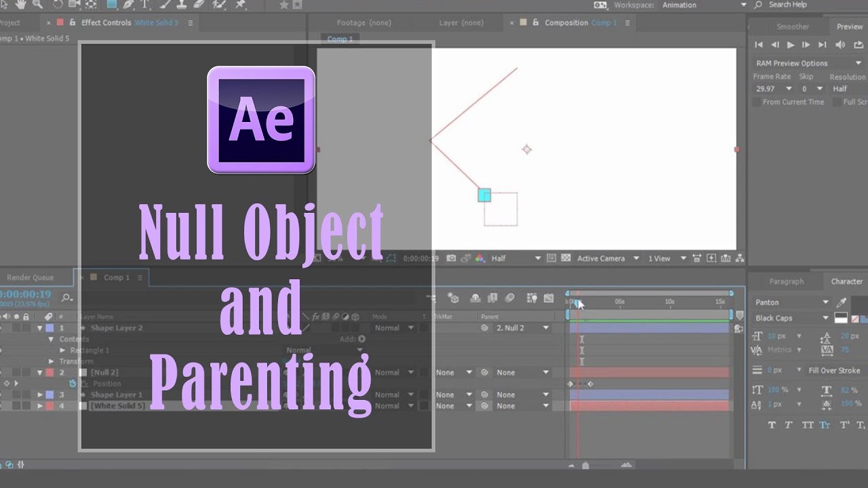This screenshot has width=868, height=488.
Task: Enable motion blur switch in timeline
Action: (510, 298)
